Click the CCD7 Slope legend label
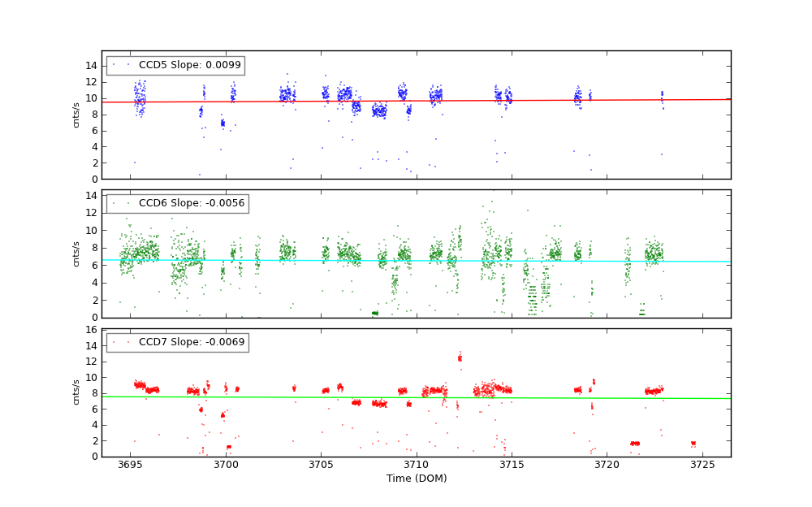The width and height of the screenshot is (812, 507). pyautogui.click(x=192, y=342)
